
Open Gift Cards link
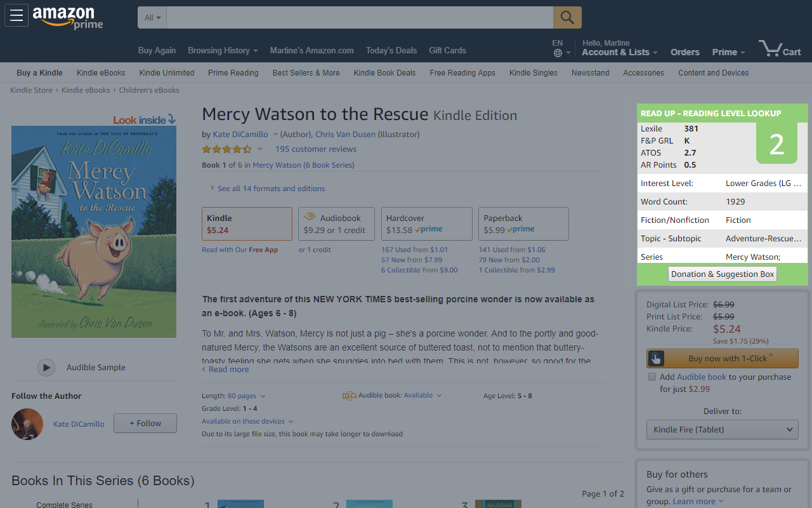447,50
